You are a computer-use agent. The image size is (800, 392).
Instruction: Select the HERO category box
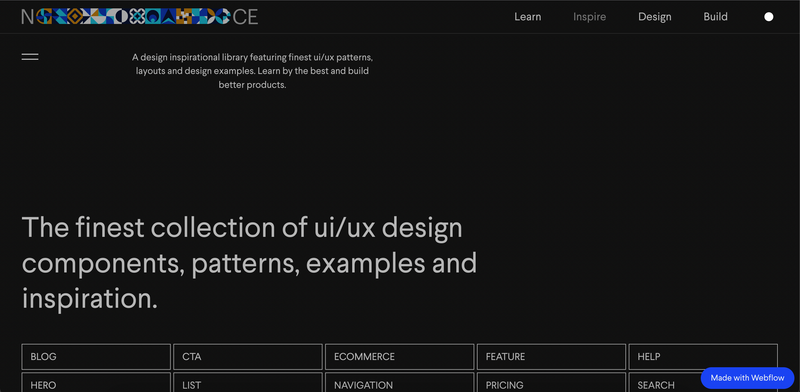click(x=96, y=382)
